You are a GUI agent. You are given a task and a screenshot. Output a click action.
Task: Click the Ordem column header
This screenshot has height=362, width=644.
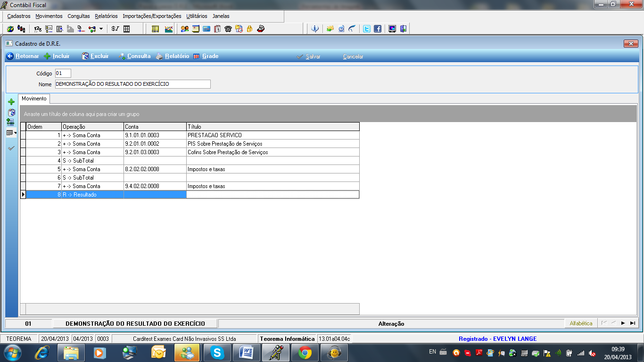[x=44, y=127]
